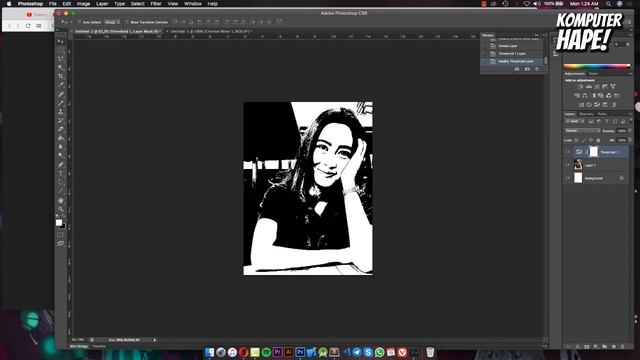Hide Layer 1 visibility eye
The image size is (640, 360).
pyautogui.click(x=567, y=165)
